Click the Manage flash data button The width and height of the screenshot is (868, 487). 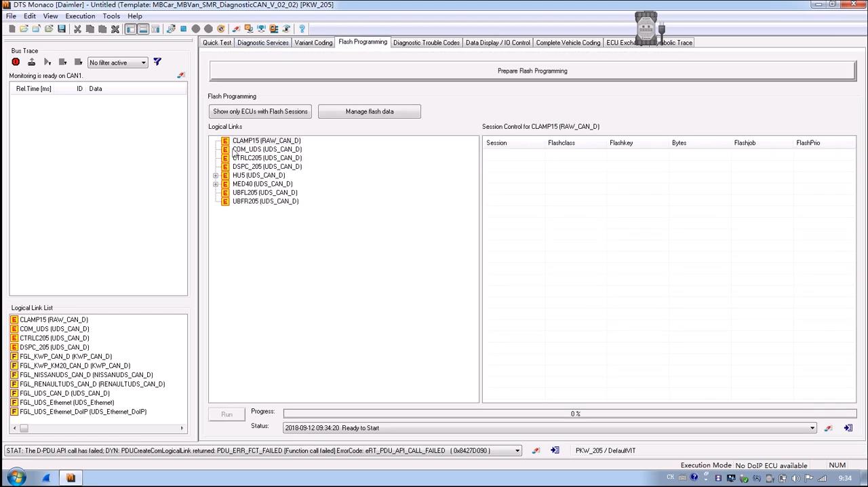pos(370,111)
